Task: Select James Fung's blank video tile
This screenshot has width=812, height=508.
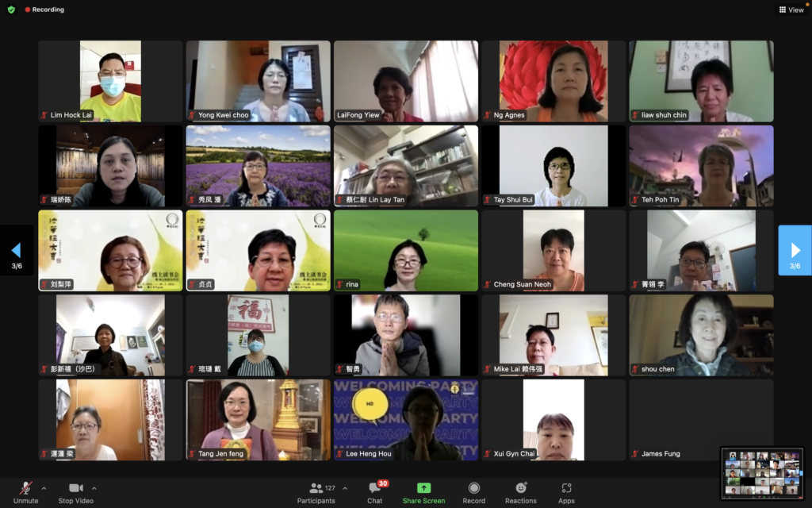Action: click(x=701, y=419)
